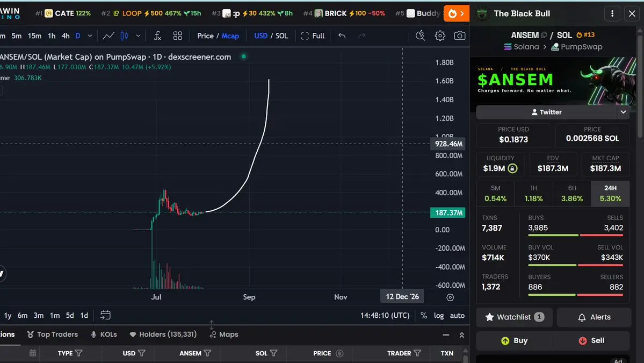Copy the ANSEM token address icon
The width and height of the screenshot is (644, 363).
[544, 35]
